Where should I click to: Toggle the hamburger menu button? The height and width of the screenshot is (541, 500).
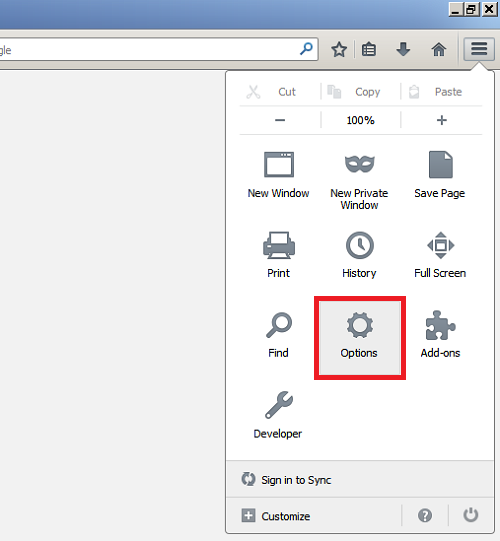[x=479, y=49]
